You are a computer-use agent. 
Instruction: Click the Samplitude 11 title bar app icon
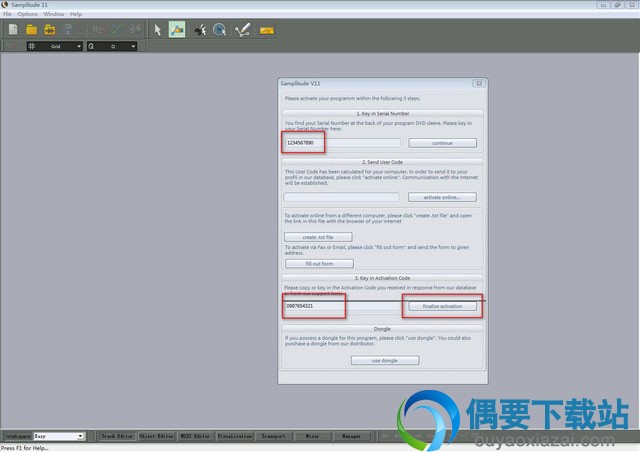click(x=4, y=4)
